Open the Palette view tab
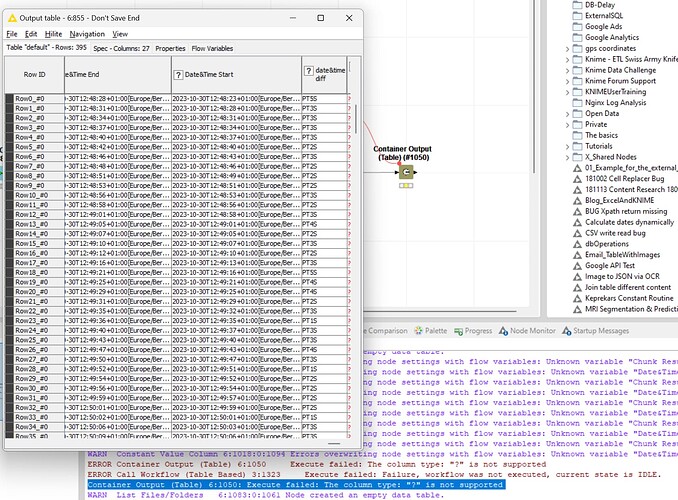The height and width of the screenshot is (500, 678). [431, 331]
